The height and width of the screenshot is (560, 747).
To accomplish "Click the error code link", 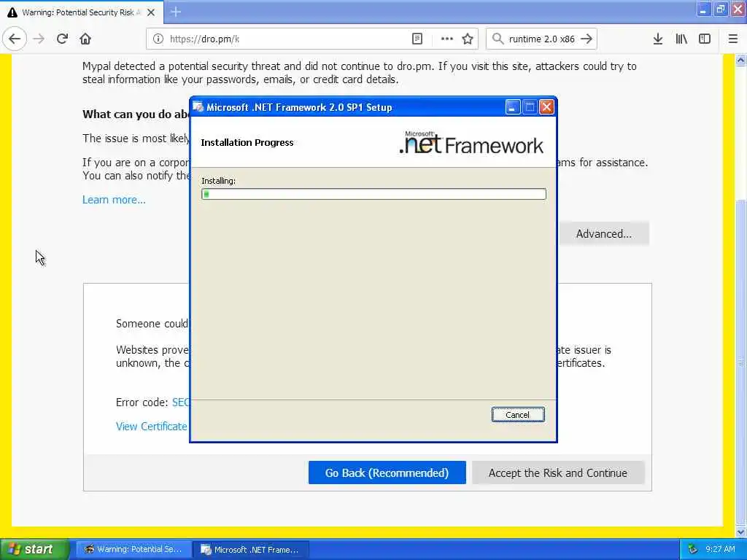I will (x=181, y=402).
